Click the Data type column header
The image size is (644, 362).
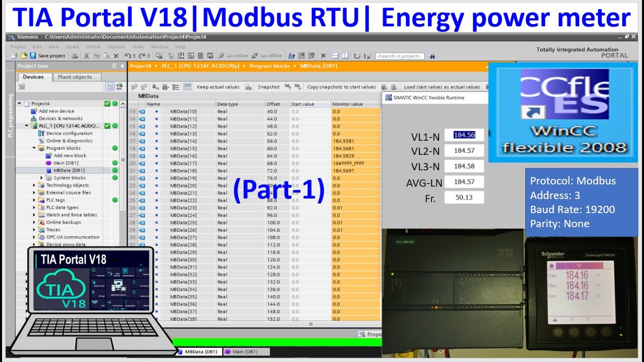[240, 104]
